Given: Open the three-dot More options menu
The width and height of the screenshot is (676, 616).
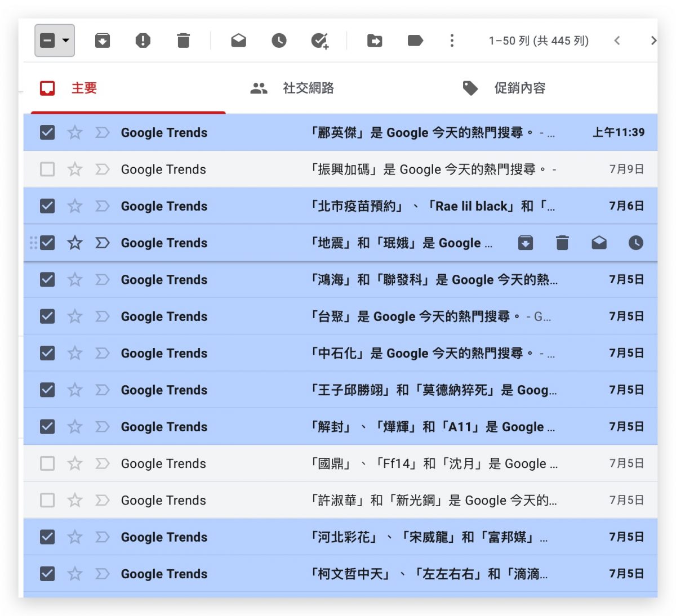Looking at the screenshot, I should pyautogui.click(x=452, y=41).
